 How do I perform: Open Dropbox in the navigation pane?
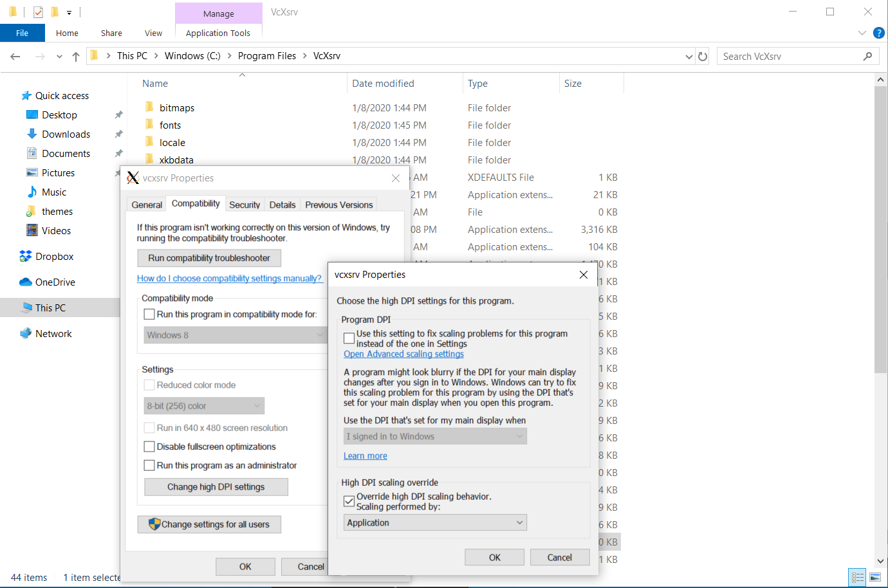(54, 257)
